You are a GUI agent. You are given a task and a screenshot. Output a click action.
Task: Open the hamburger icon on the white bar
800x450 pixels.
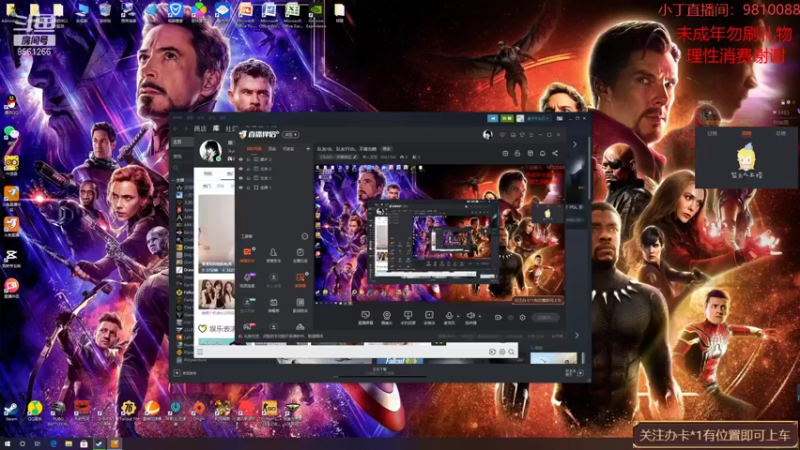pyautogui.click(x=201, y=352)
